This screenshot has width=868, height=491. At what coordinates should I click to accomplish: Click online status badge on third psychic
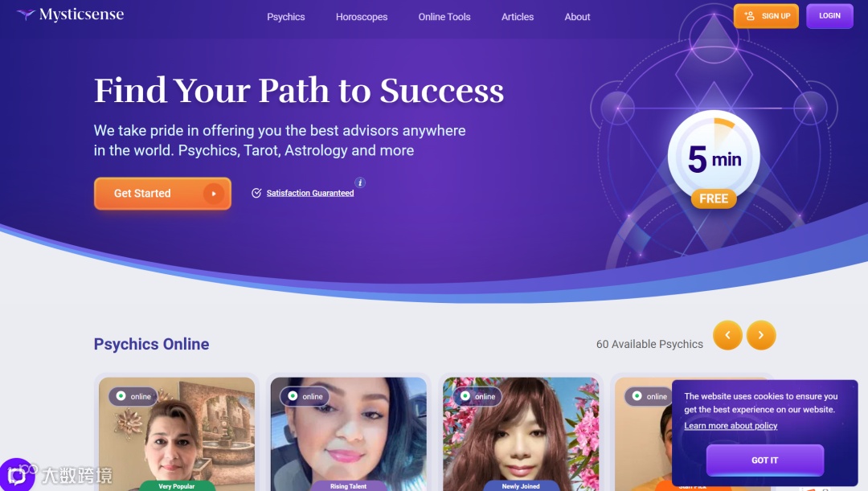coord(477,396)
